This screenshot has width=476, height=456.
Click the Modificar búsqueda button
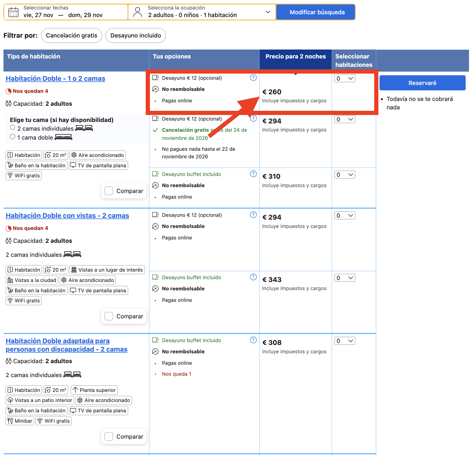[x=316, y=12]
